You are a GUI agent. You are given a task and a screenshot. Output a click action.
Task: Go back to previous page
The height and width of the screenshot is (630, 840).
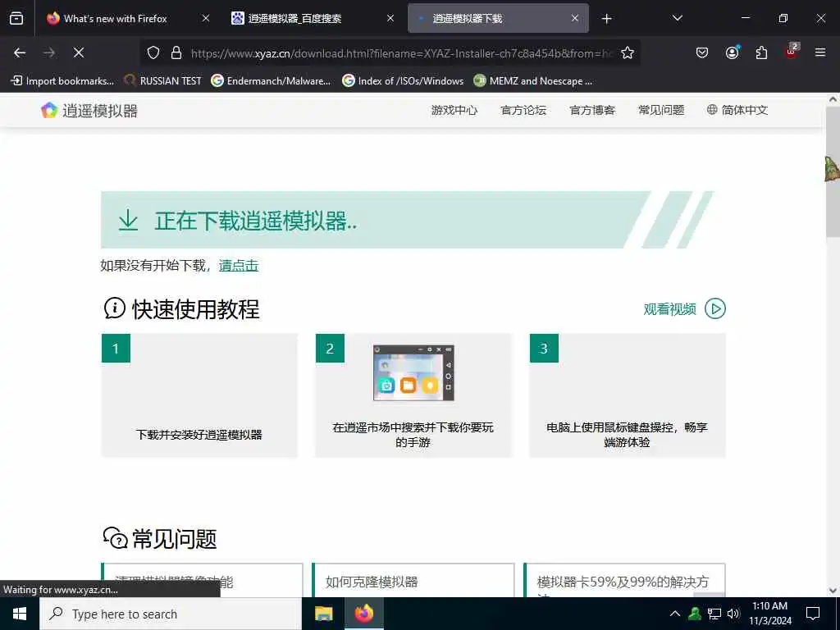(x=20, y=52)
